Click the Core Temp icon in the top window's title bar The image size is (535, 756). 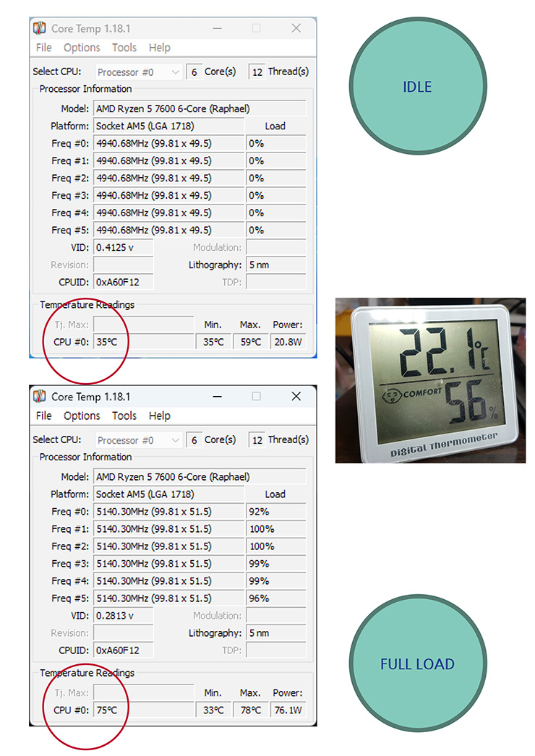pyautogui.click(x=40, y=28)
